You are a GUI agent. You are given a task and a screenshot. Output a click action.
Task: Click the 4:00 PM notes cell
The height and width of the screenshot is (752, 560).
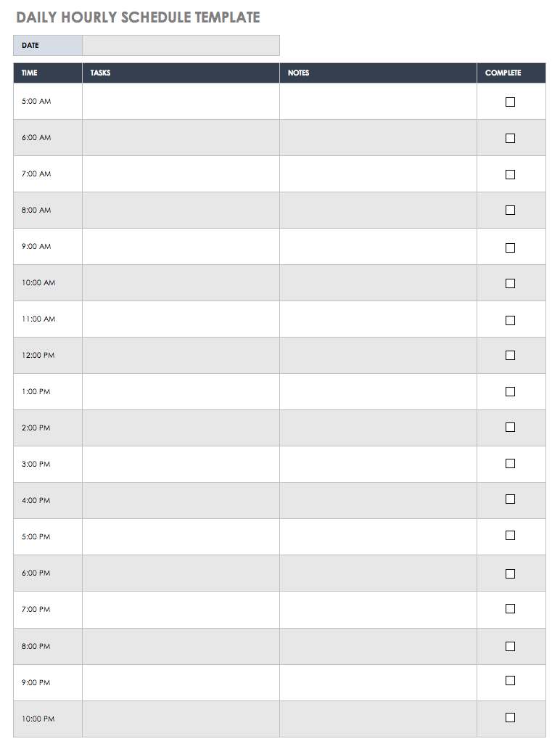point(378,501)
